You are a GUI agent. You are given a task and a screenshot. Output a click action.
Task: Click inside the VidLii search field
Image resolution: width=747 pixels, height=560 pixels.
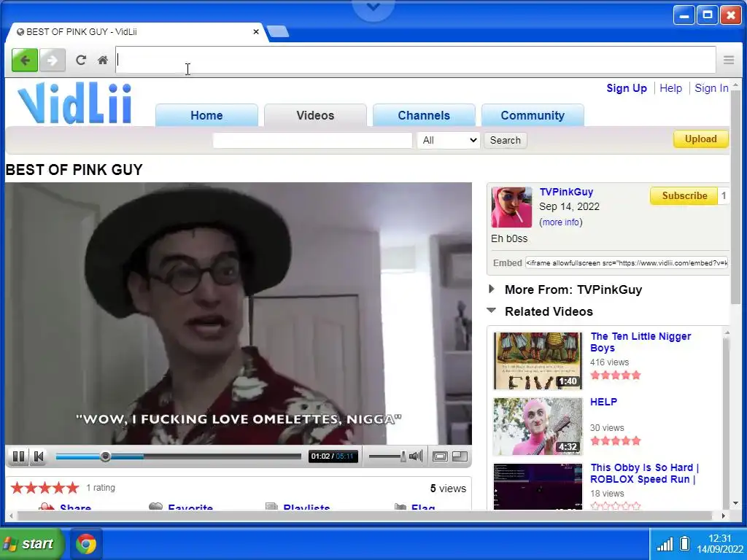(x=312, y=141)
